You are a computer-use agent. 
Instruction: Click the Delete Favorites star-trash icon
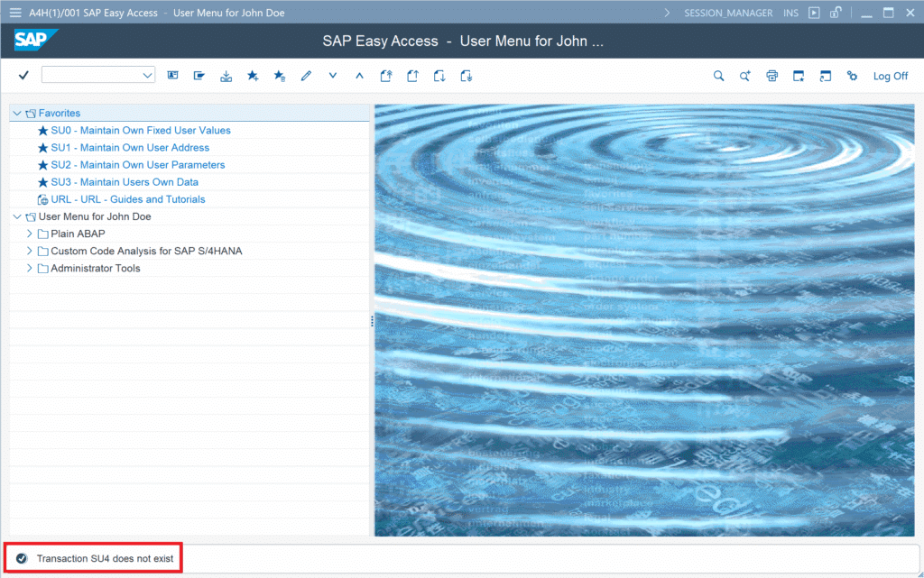coord(280,76)
